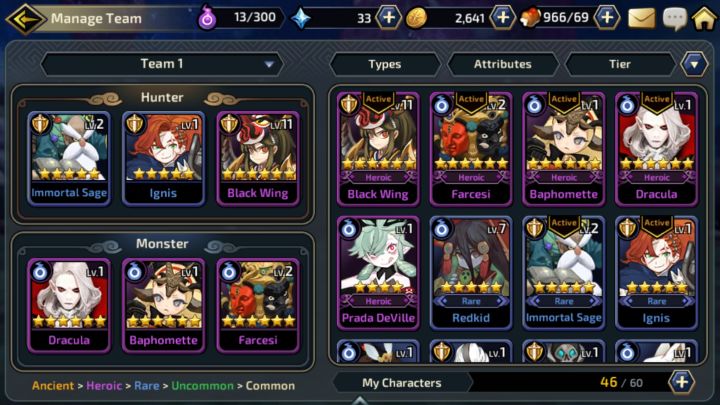Expand character slots with plus button
The image size is (720, 405).
click(x=681, y=382)
